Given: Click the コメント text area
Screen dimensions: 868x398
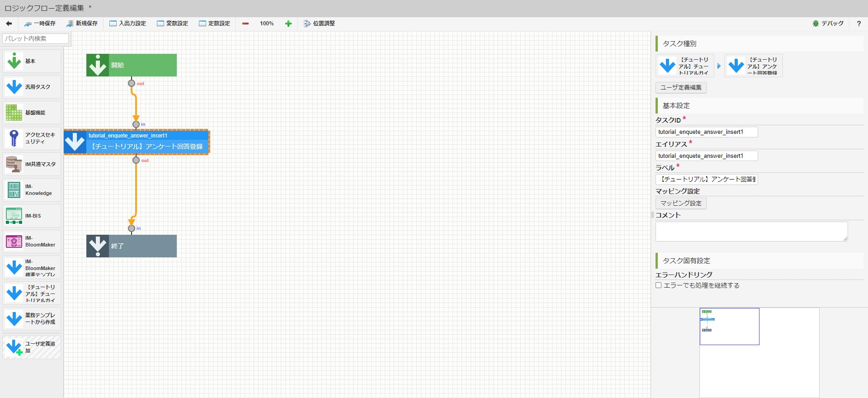Looking at the screenshot, I should (752, 232).
